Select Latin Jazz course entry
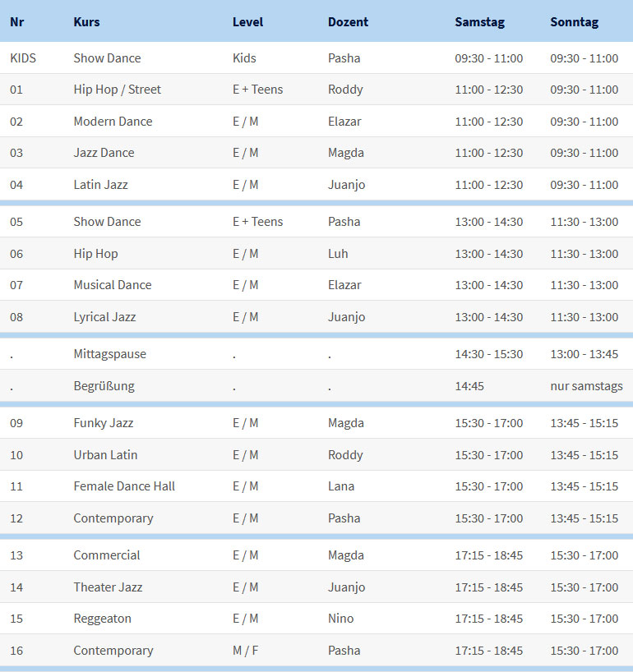This screenshot has width=633, height=672. [100, 185]
